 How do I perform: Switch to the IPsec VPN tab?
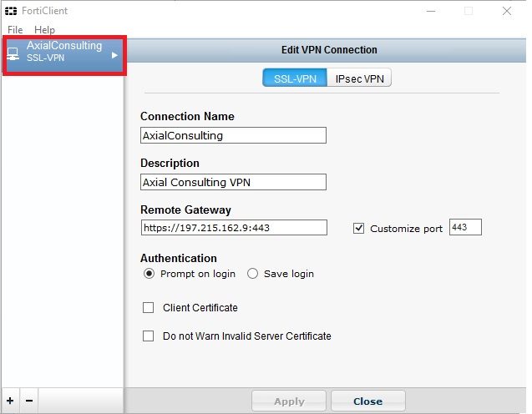point(359,78)
